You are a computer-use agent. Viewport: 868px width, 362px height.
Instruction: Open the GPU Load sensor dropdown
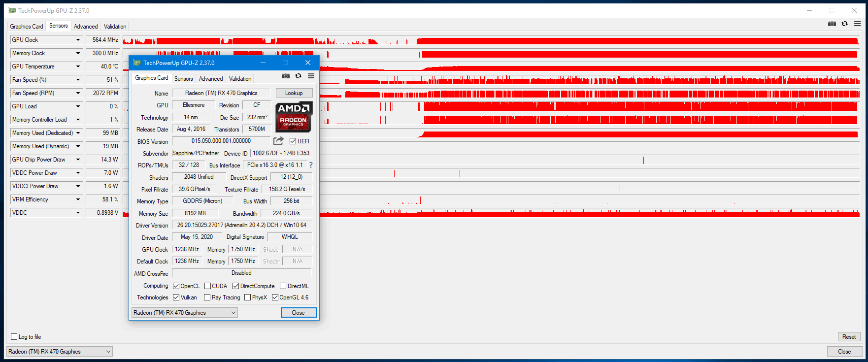78,106
